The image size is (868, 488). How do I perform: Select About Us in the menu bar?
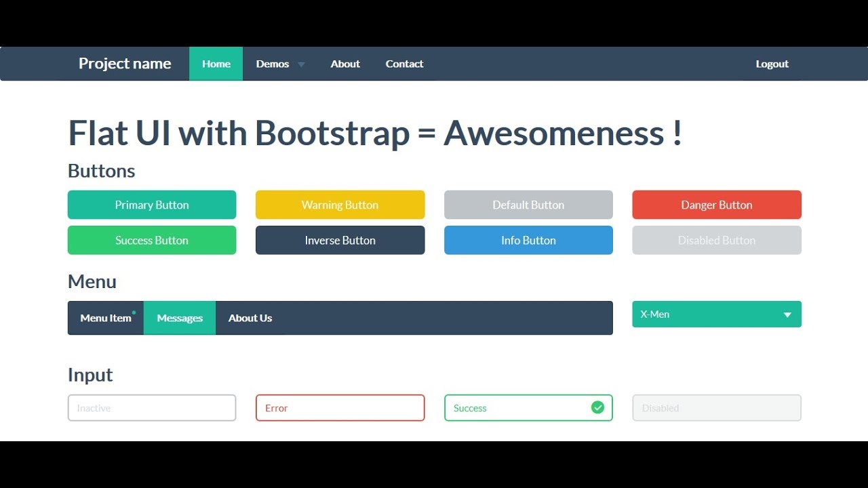[x=250, y=318]
